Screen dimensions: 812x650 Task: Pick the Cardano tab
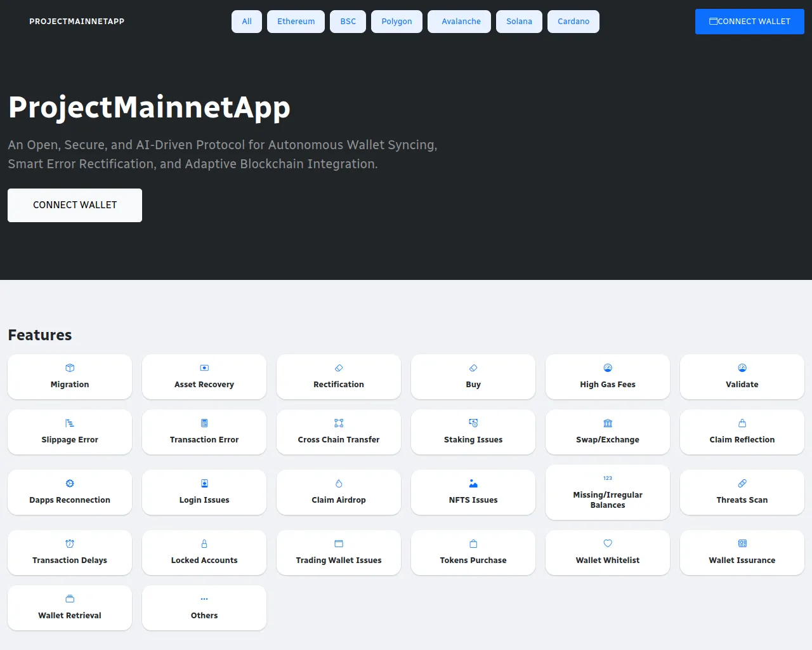[573, 22]
